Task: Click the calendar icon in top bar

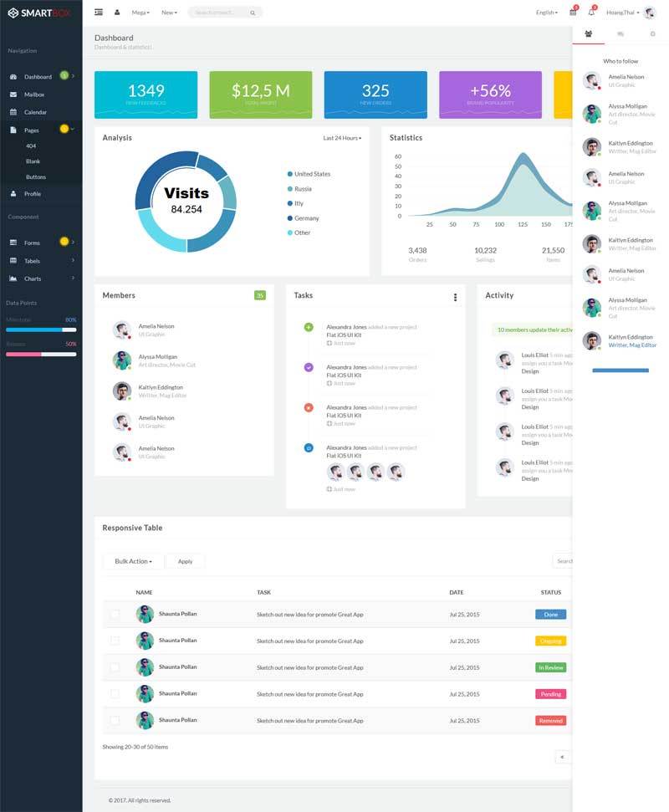Action: point(573,13)
